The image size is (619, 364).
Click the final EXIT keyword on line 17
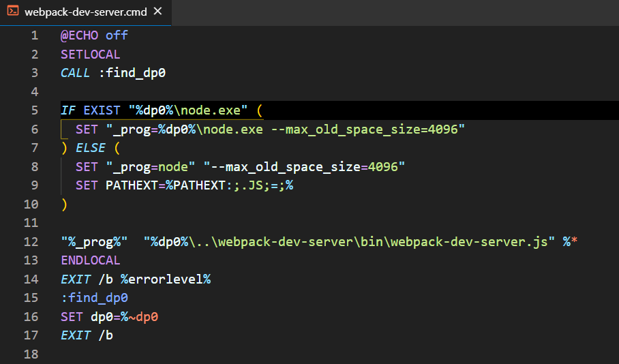coord(76,335)
